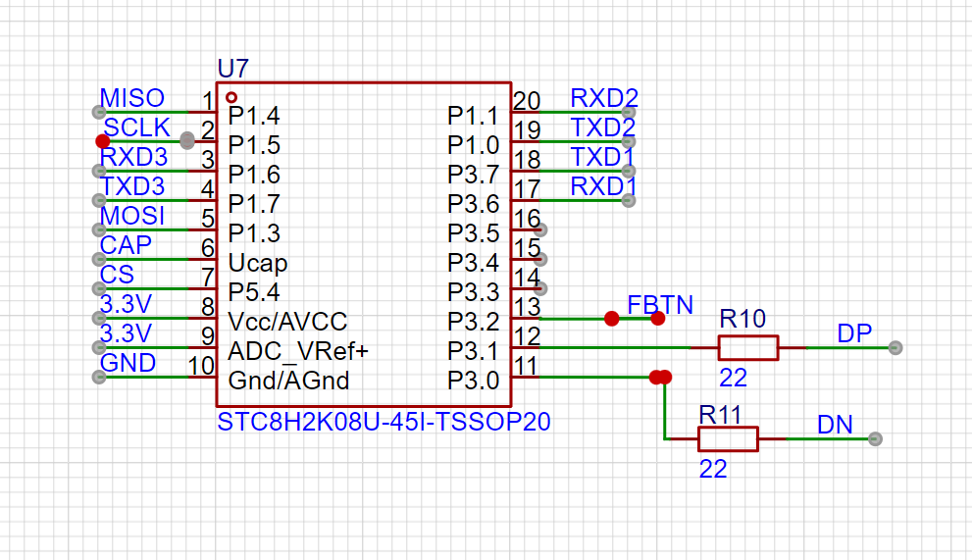
Task: Click the Vcc/AVCC pin name
Action: [x=287, y=322]
